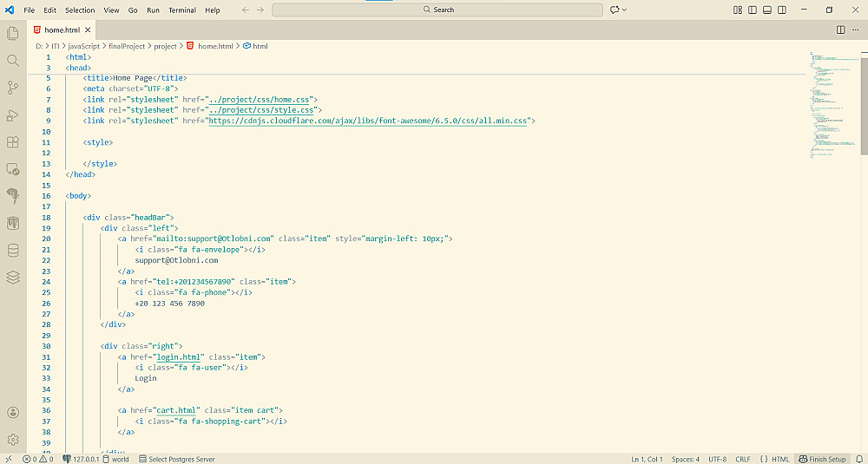Close the home.html tab
The height and width of the screenshot is (464, 868).
tap(88, 29)
